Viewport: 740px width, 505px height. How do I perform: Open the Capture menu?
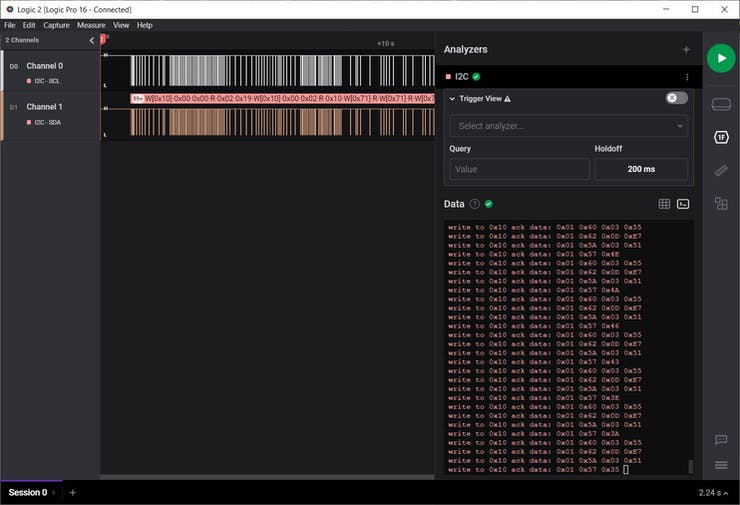coord(56,25)
